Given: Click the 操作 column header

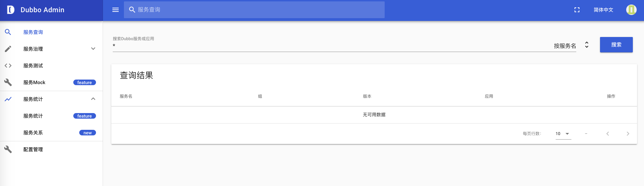Looking at the screenshot, I should (611, 96).
